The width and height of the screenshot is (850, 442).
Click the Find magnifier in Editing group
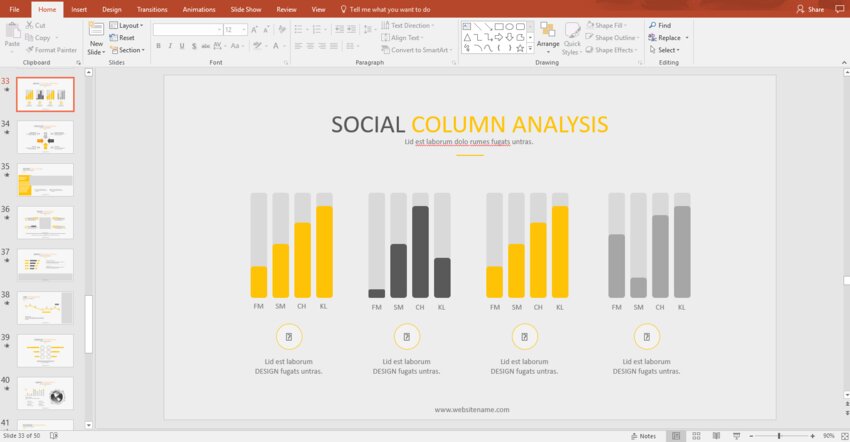[x=652, y=25]
